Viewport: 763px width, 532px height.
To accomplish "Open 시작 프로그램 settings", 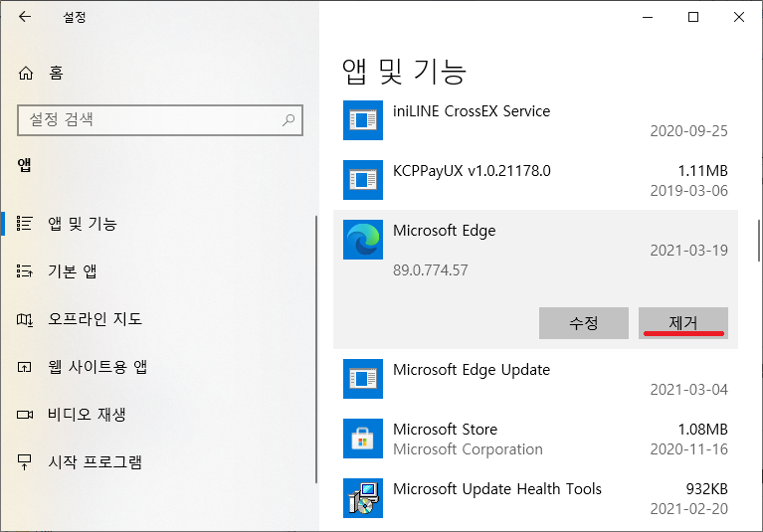I will [158, 462].
